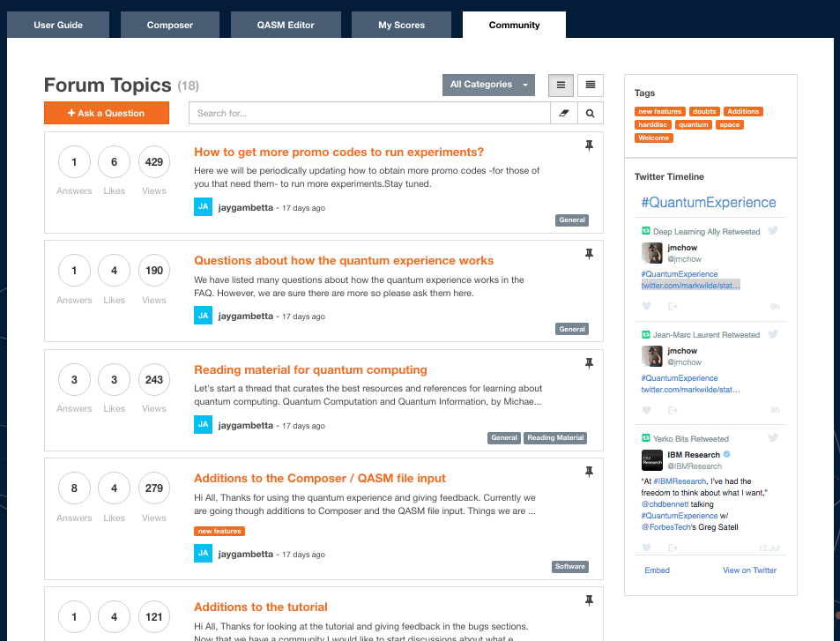
Task: Click the magnifier search icon
Action: [x=590, y=113]
